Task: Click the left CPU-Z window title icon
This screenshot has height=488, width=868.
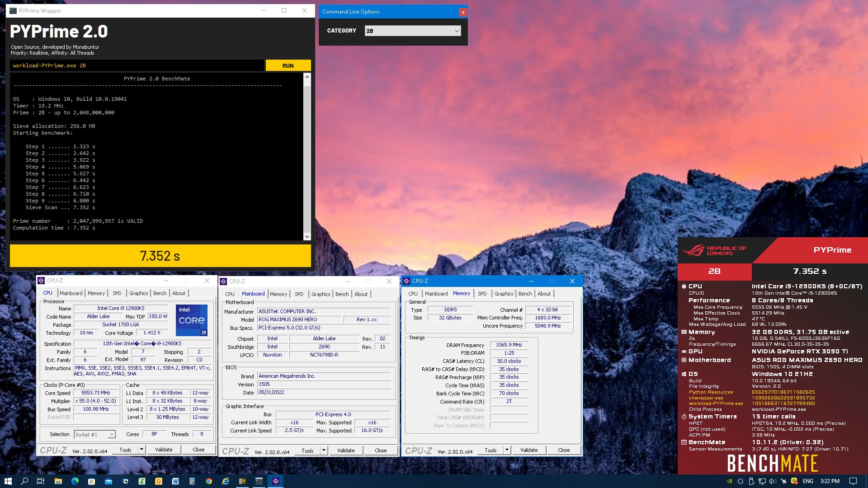Action: [41, 281]
